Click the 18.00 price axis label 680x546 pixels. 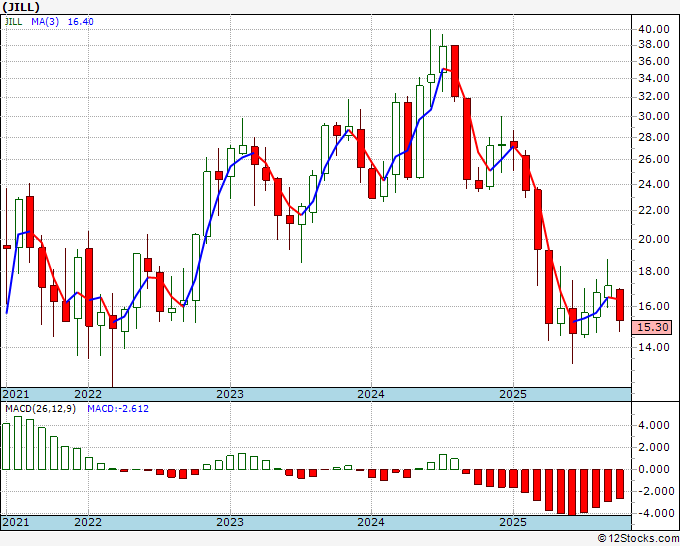pos(654,271)
